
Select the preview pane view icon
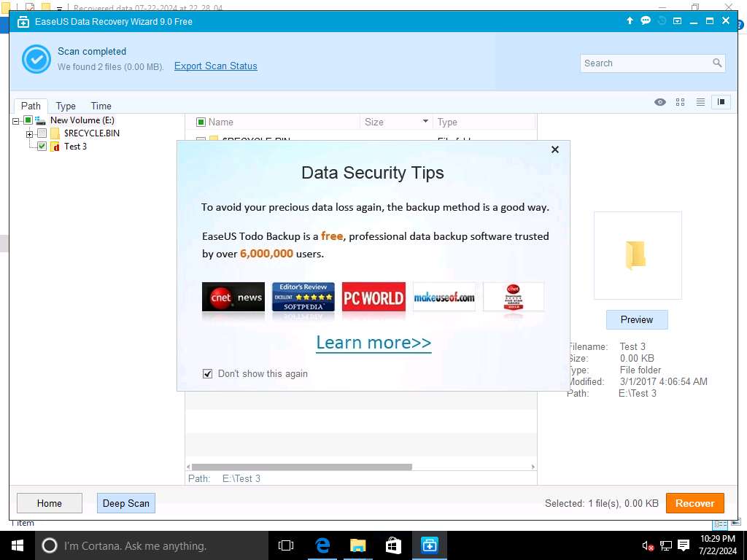click(x=721, y=102)
